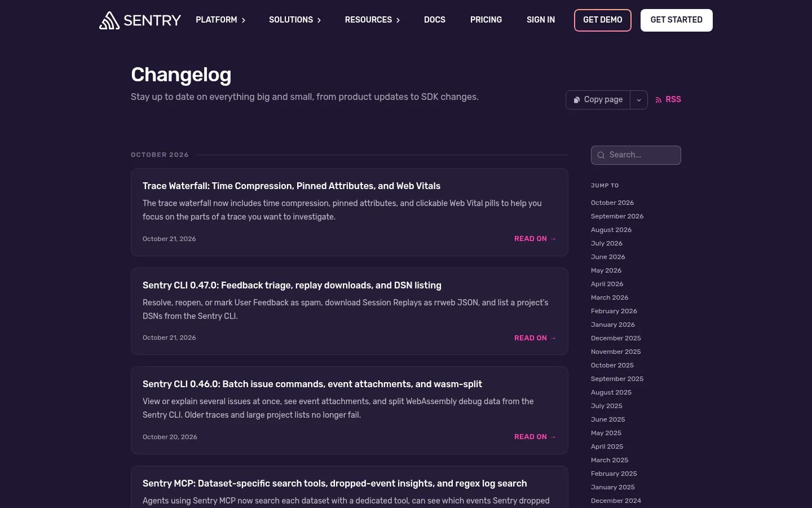Expand the Copy page options chevron
Screen dimensions: 812x508
click(x=639, y=100)
